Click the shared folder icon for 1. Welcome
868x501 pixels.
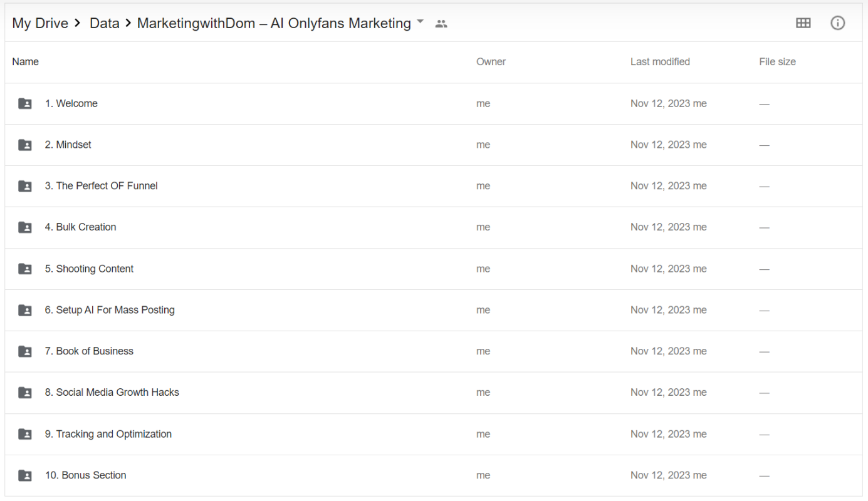[x=25, y=104]
